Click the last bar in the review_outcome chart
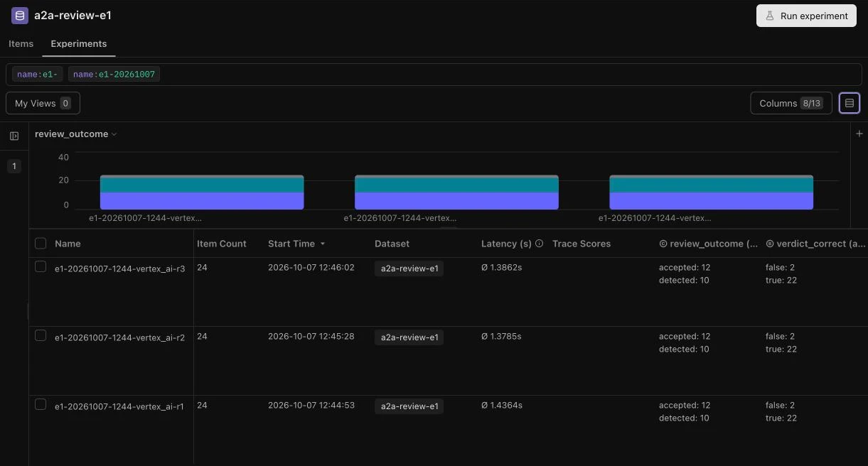Screen dimensions: 868x466 (x=711, y=192)
